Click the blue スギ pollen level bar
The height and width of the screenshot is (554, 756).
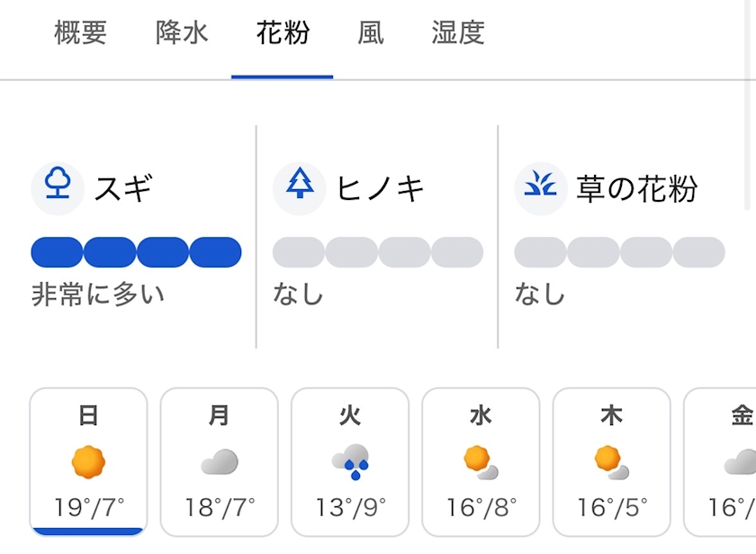pos(136,252)
